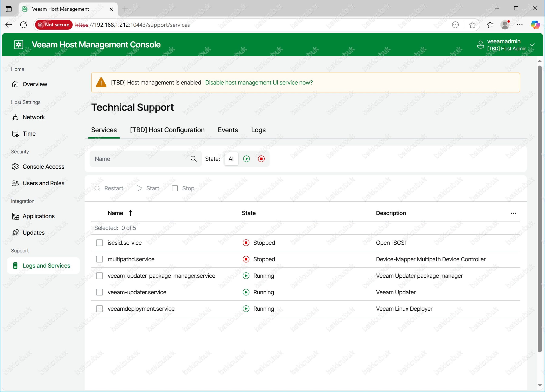Click the veeamadmin user avatar icon
Viewport: 545px width, 392px height.
(x=480, y=45)
